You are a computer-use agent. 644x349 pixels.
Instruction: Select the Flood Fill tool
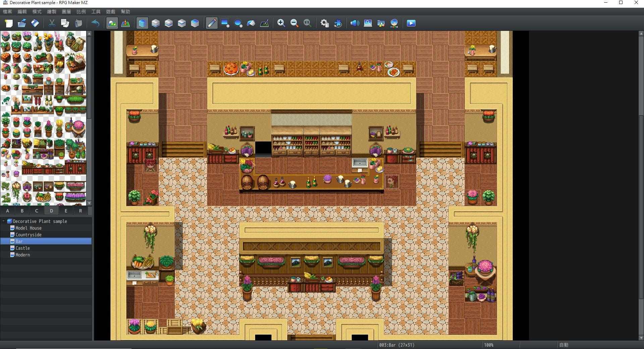coord(251,23)
